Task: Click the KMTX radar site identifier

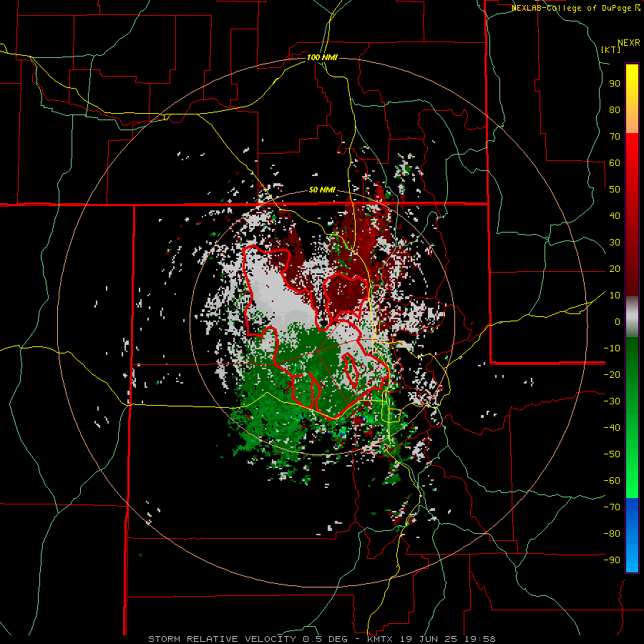Action: tap(380, 639)
